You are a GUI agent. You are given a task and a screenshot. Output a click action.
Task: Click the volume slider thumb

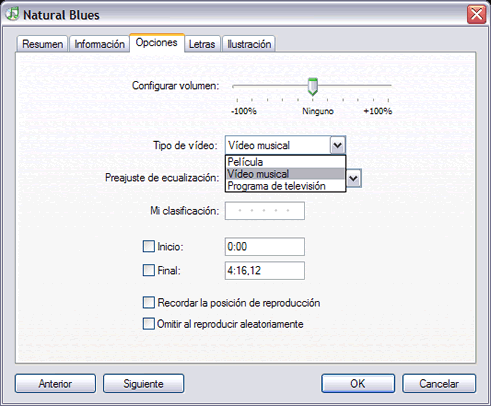[x=312, y=87]
